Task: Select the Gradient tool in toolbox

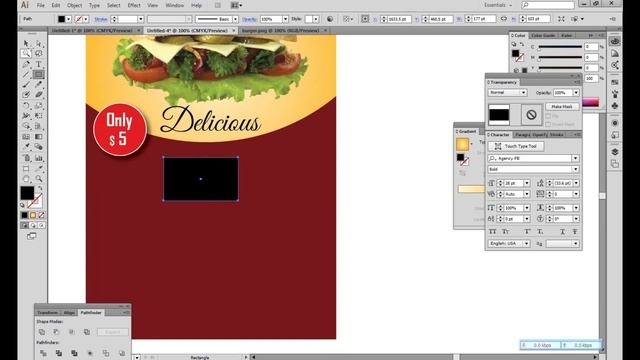Action: coord(39,137)
